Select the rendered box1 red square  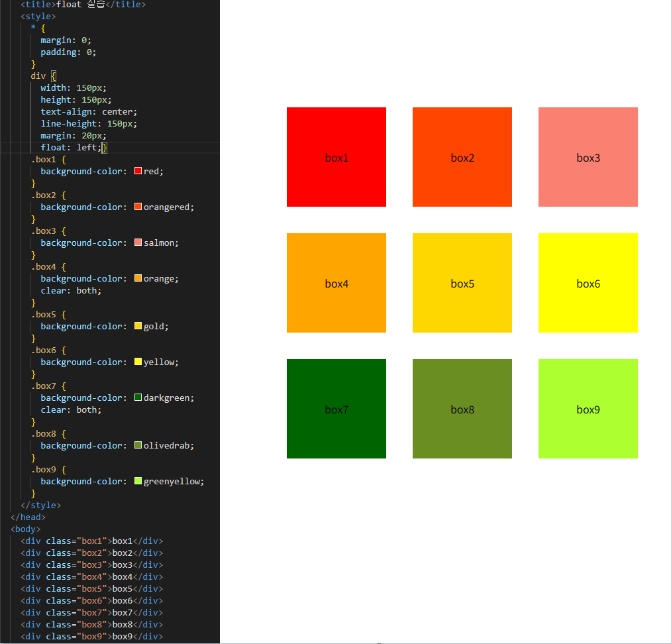[x=336, y=157]
